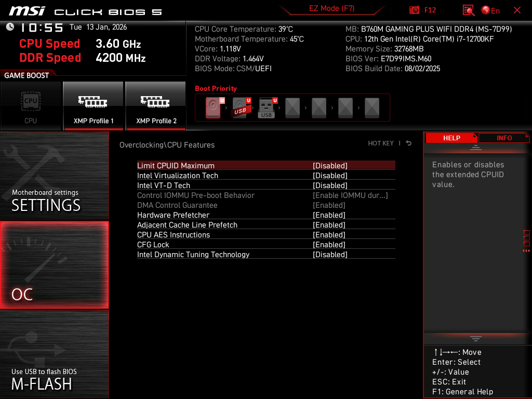Open the HOT KEY list
This screenshot has width=532, height=399.
[x=381, y=143]
